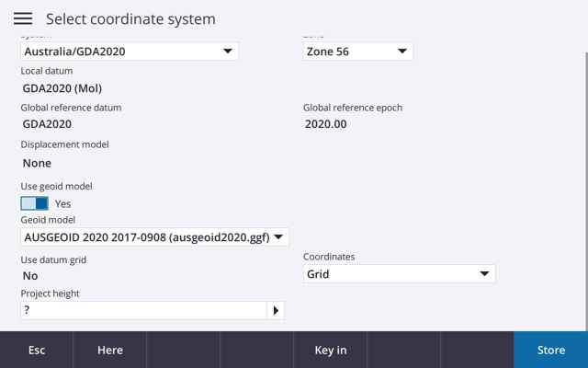Click the Project height input field
The image size is (588, 368).
(143, 311)
